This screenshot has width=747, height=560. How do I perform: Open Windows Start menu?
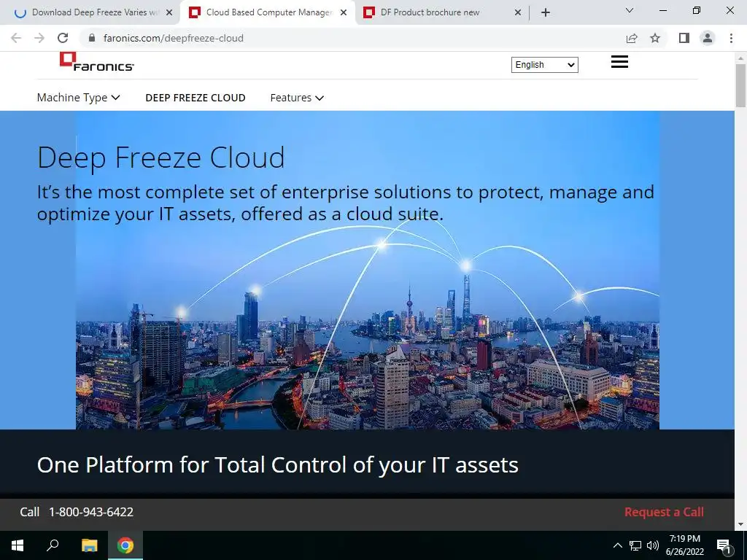18,545
